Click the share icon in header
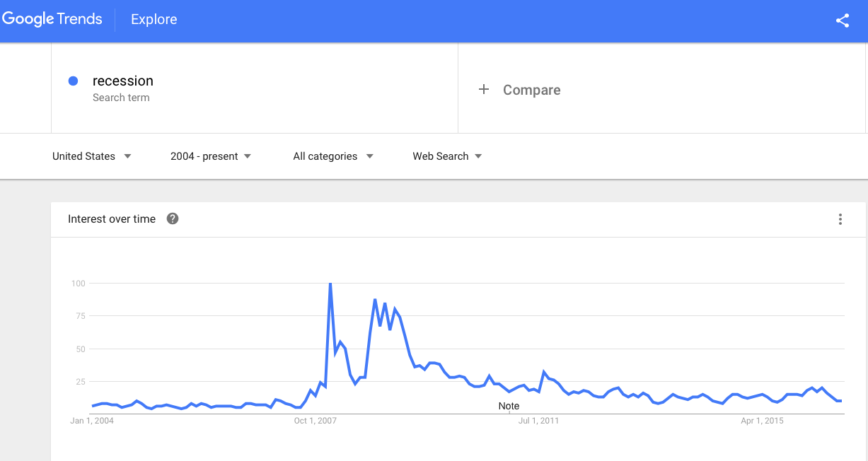This screenshot has width=868, height=461. (x=842, y=21)
